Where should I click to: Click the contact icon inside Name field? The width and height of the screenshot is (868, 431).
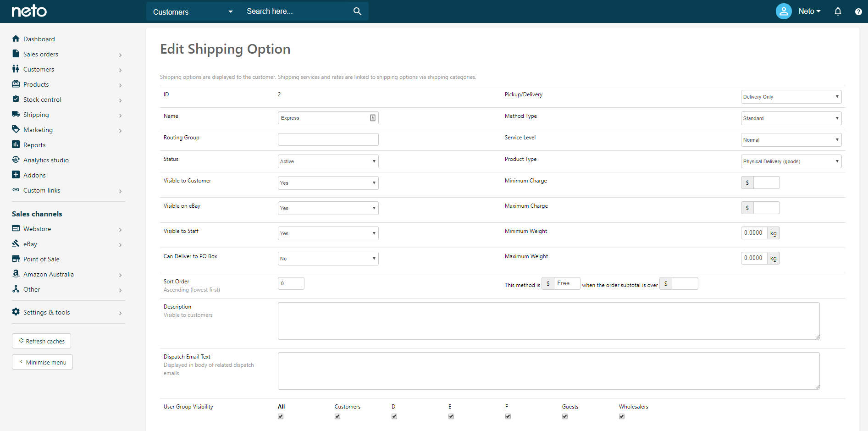click(373, 118)
